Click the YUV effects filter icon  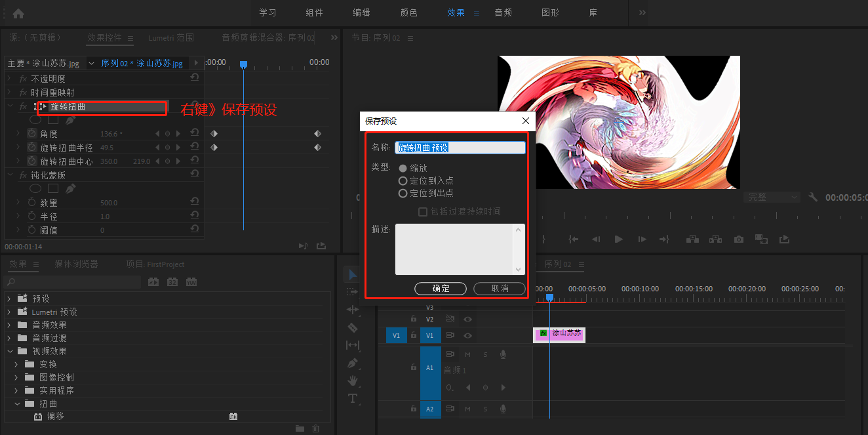click(191, 281)
